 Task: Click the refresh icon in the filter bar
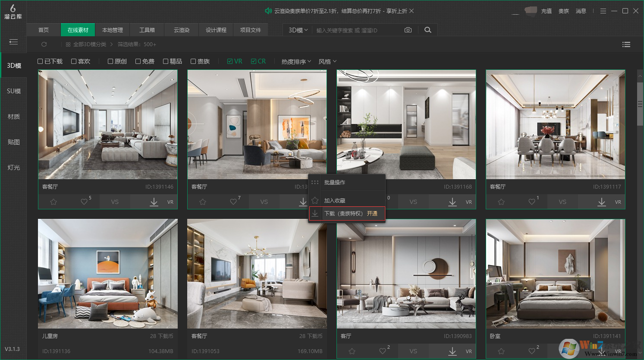(x=44, y=44)
